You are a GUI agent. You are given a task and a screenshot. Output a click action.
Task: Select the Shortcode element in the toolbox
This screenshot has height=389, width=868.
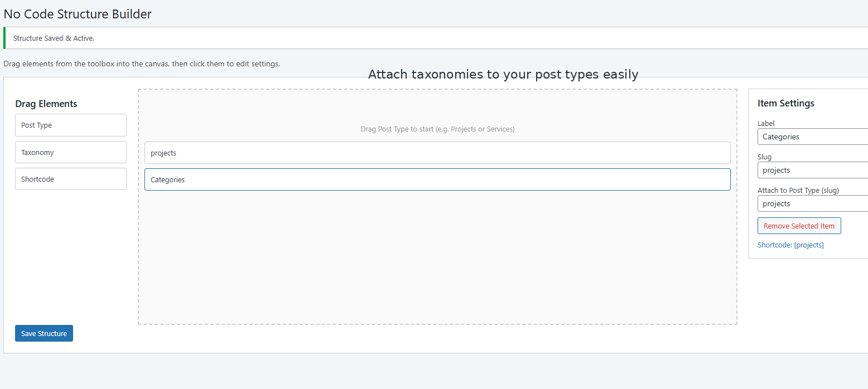(x=70, y=178)
